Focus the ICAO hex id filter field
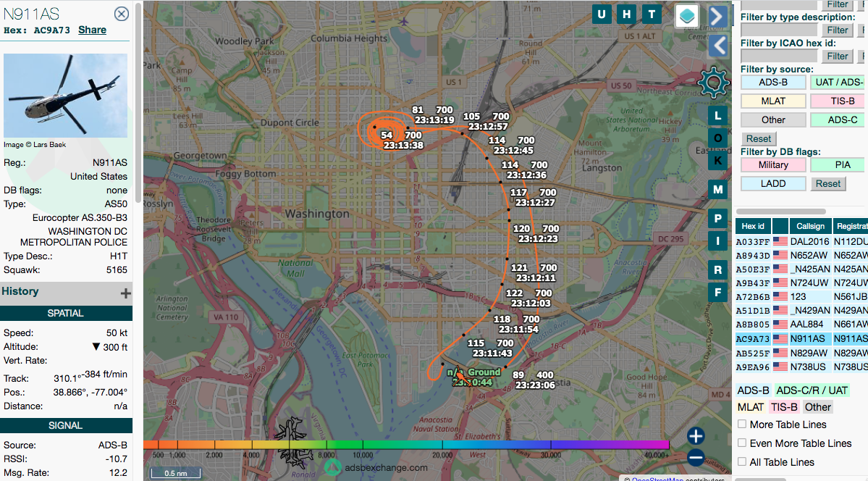The height and width of the screenshot is (481, 868). tap(779, 56)
